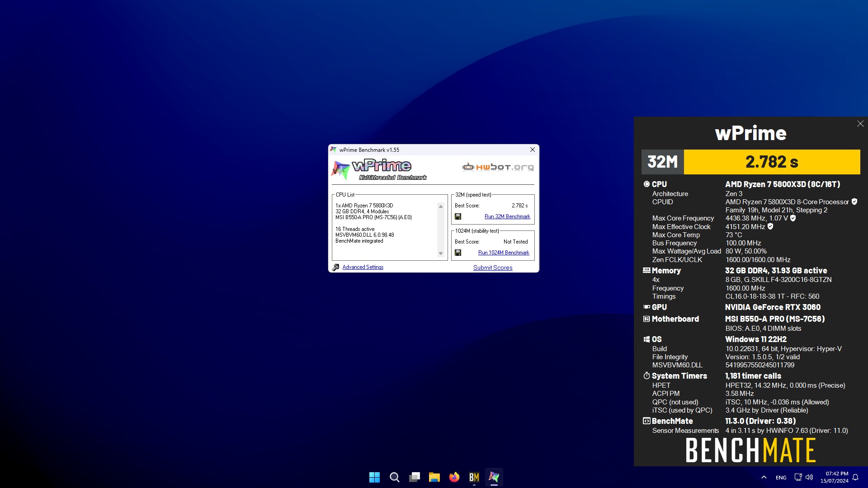This screenshot has width=868, height=488.
Task: Click the wPrime heading in BenchMate panel
Action: 751,133
